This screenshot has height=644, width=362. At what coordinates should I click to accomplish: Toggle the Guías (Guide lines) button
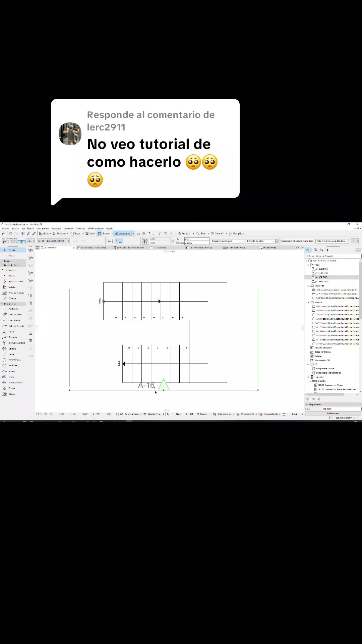pyautogui.click(x=45, y=233)
